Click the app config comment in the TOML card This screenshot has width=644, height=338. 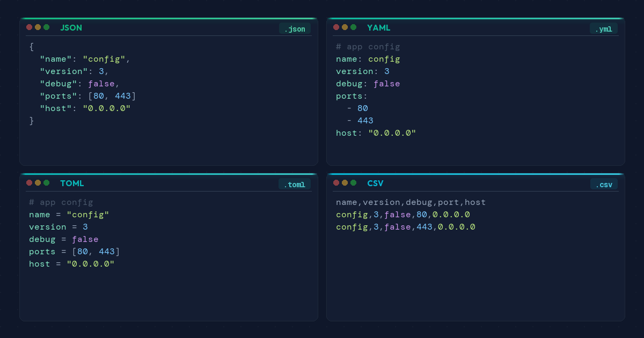tap(61, 202)
